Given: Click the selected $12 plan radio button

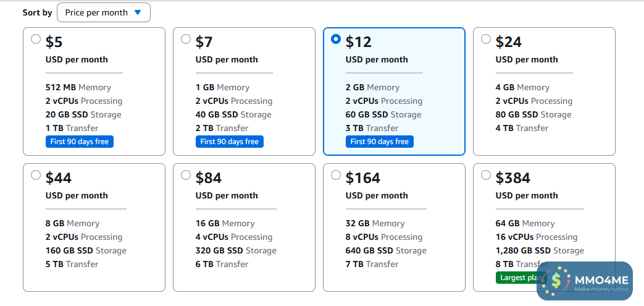Looking at the screenshot, I should 336,39.
